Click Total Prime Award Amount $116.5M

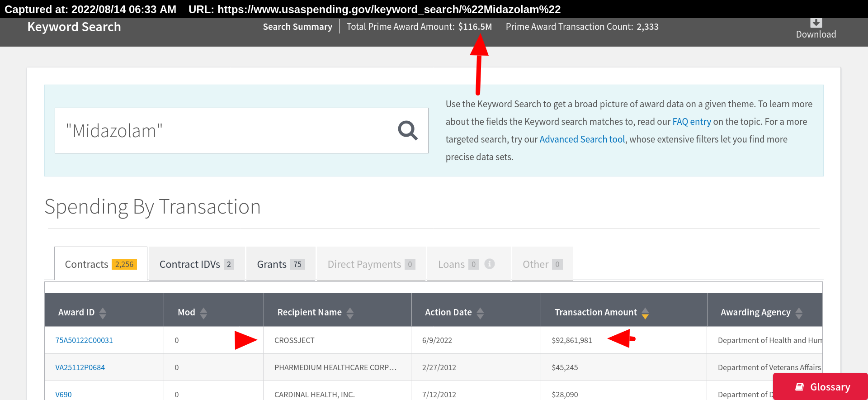[x=419, y=27]
